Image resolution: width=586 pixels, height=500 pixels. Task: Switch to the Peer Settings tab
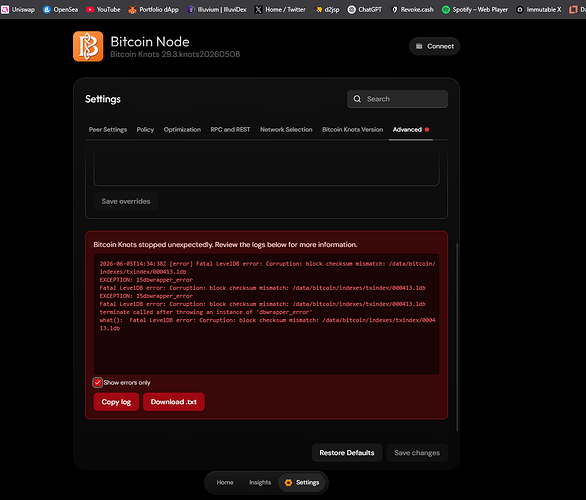[108, 129]
